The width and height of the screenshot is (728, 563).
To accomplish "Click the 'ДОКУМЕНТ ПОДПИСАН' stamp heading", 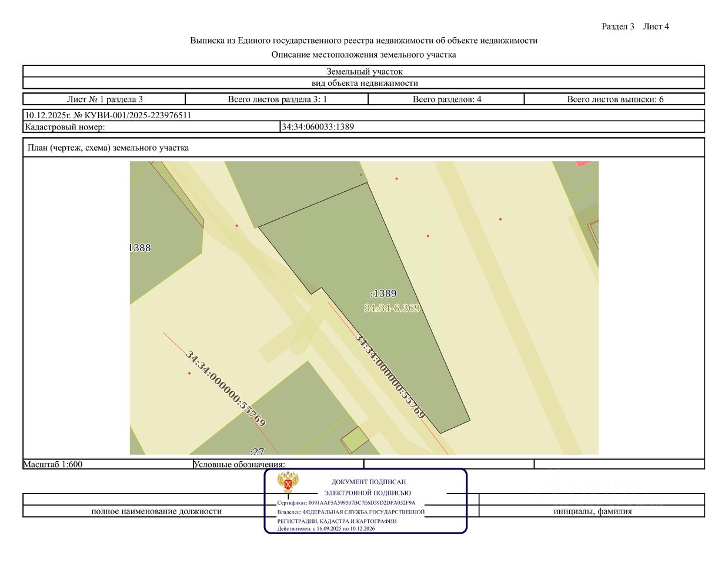I will [369, 482].
